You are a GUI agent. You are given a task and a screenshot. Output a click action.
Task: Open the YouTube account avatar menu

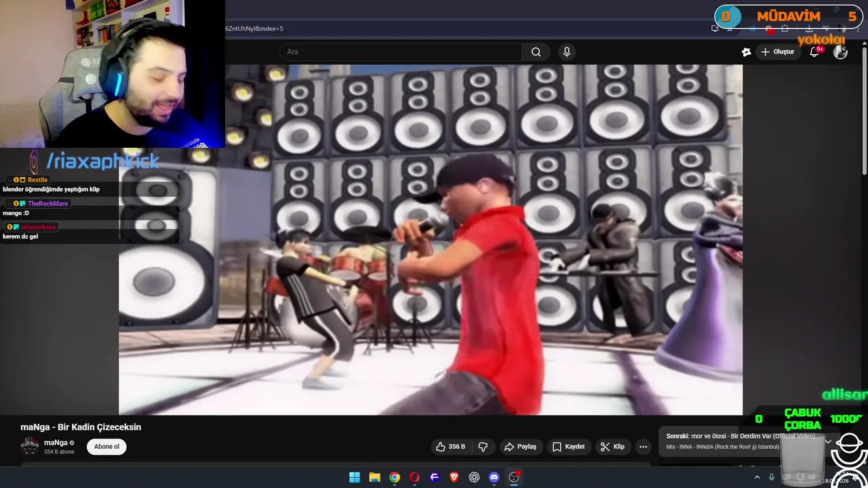(x=840, y=52)
